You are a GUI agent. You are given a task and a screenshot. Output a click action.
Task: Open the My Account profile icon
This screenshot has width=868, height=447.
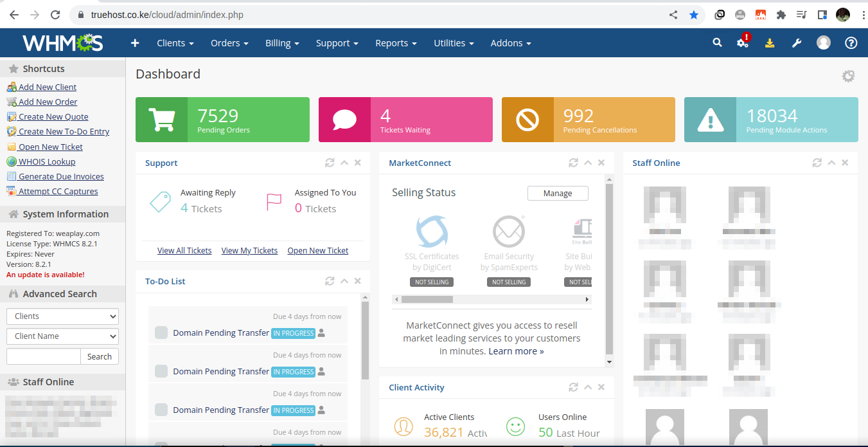824,42
